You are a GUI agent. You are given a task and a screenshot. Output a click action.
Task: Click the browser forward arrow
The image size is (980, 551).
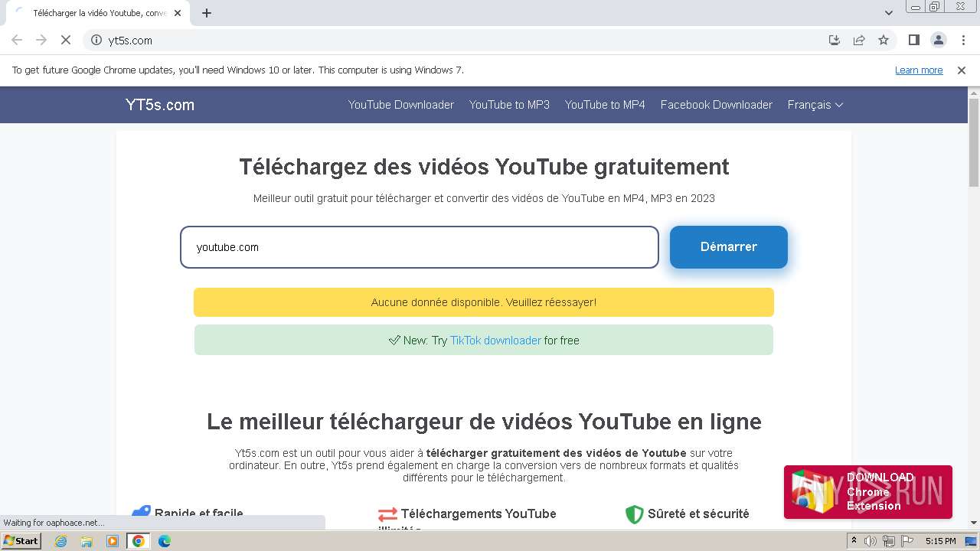coord(41,40)
